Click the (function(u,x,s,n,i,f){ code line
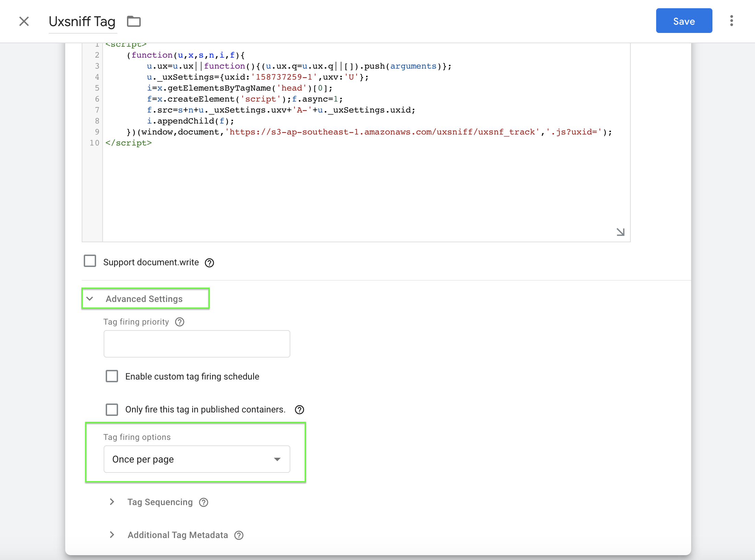The width and height of the screenshot is (755, 560). click(185, 55)
